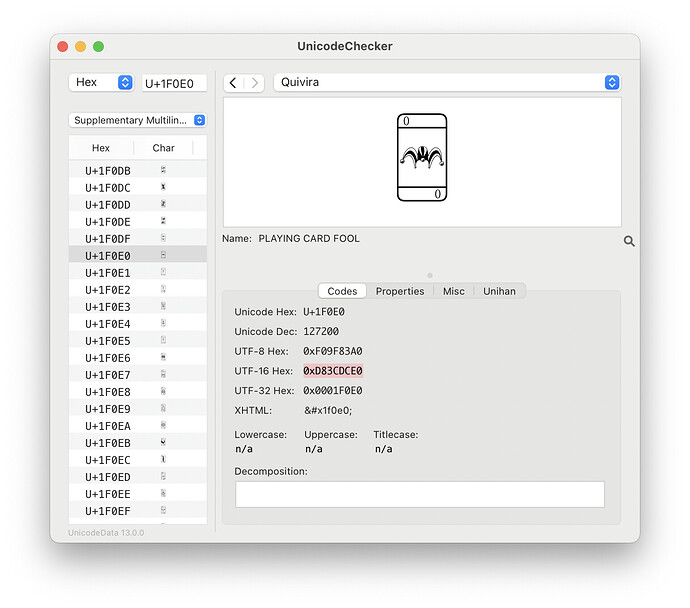Click the highlighted UTF-16 Hex value
Viewport: 690px width, 608px height.
coord(333,371)
